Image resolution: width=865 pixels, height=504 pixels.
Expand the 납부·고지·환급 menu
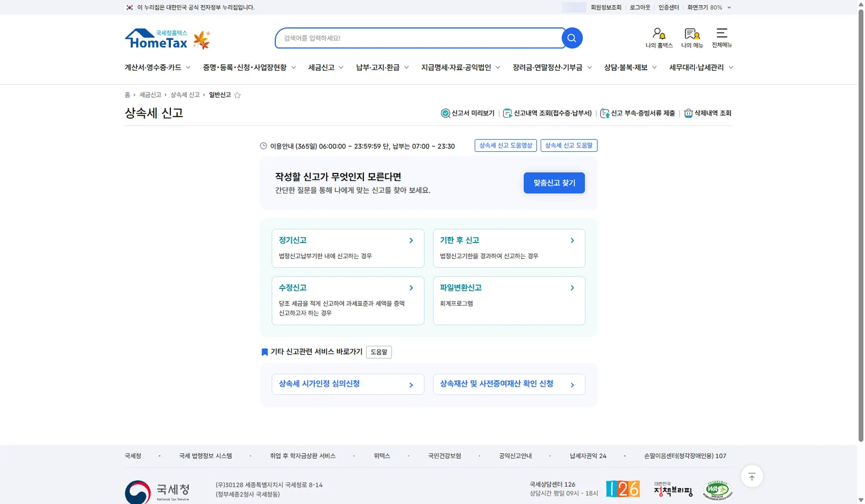tap(382, 68)
